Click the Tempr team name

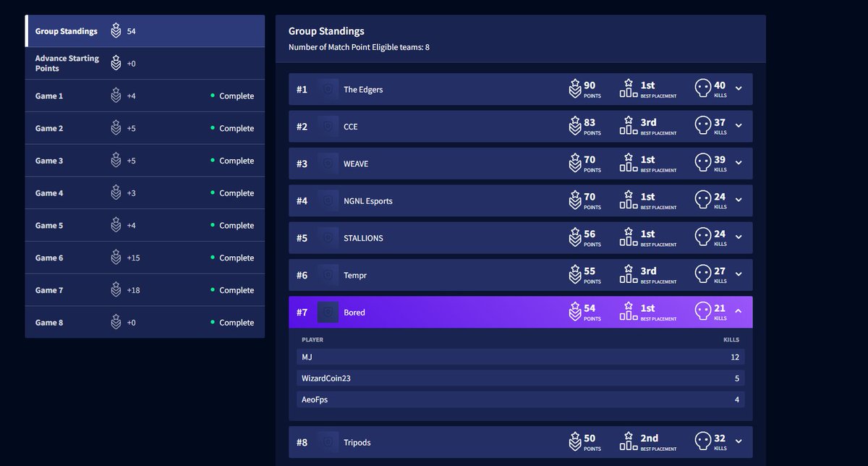(x=355, y=276)
